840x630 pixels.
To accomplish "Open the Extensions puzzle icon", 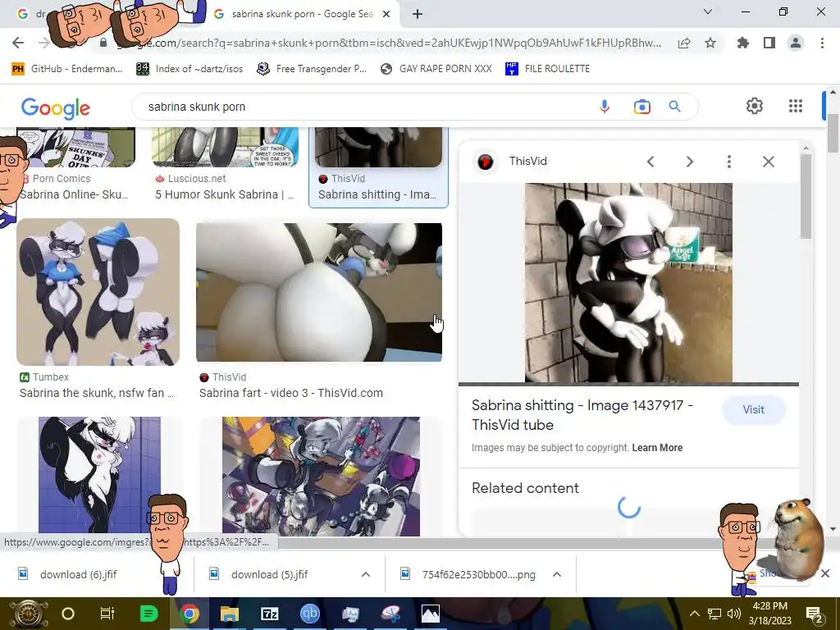I will point(743,43).
